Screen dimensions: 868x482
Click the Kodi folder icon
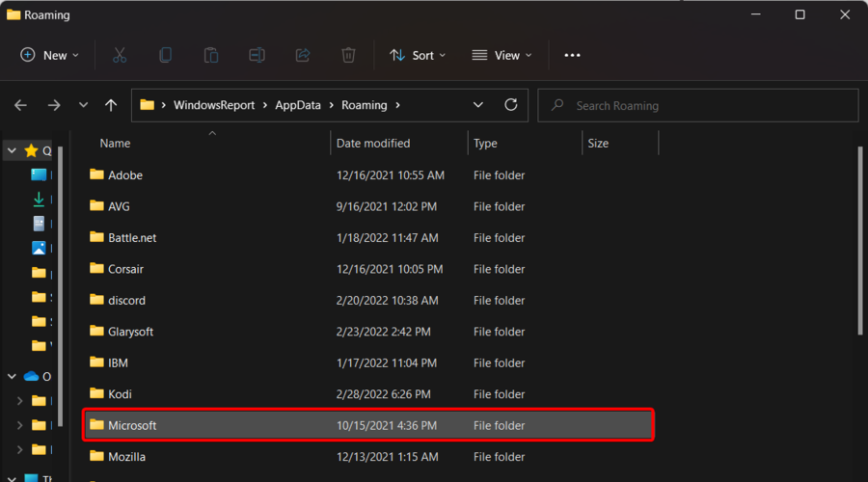pyautogui.click(x=96, y=393)
